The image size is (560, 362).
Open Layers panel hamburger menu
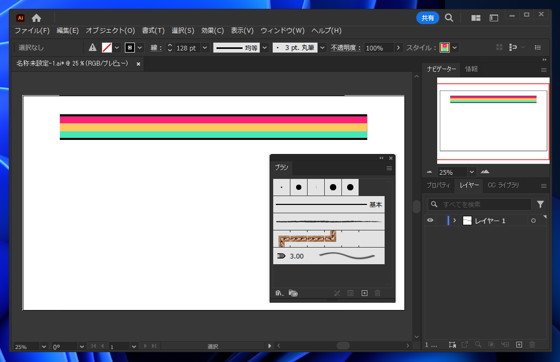544,186
